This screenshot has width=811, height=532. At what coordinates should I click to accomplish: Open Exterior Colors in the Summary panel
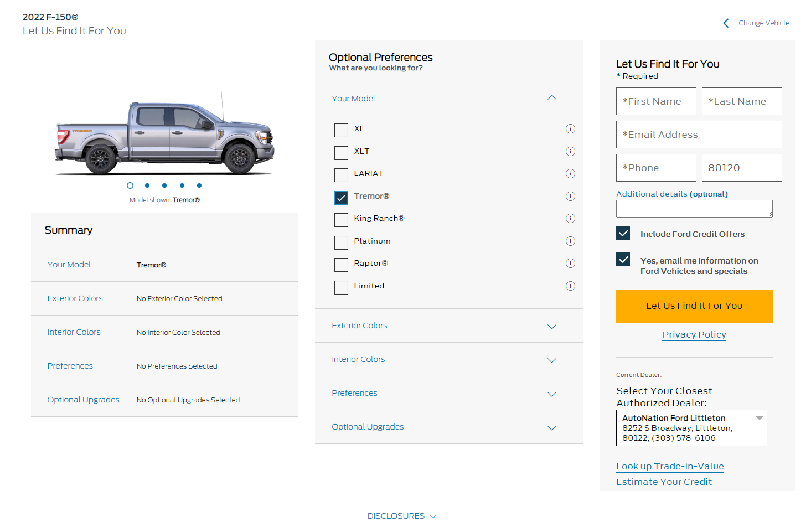tap(75, 298)
